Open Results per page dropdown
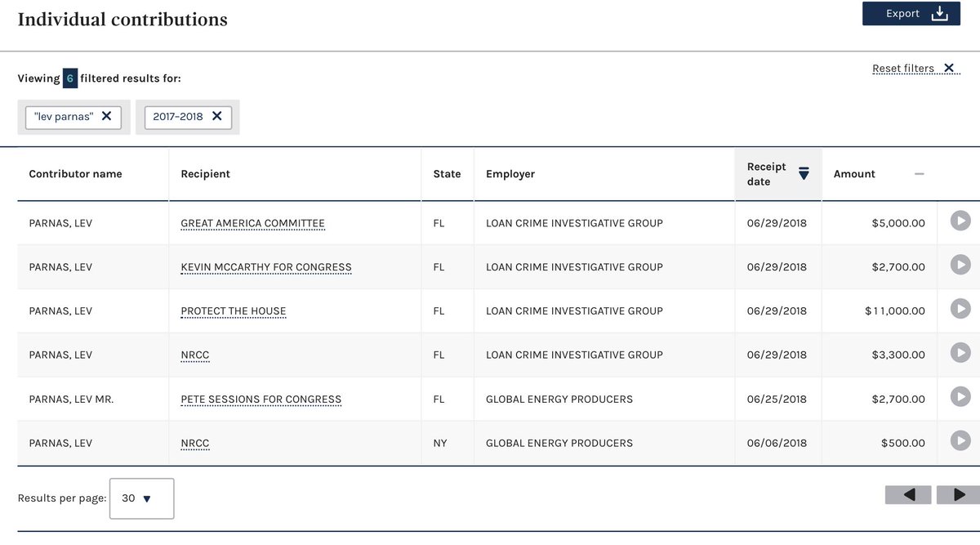 tap(141, 498)
